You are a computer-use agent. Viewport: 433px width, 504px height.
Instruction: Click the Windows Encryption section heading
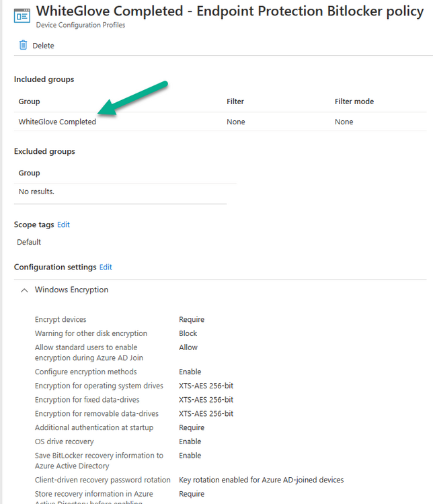tap(71, 290)
